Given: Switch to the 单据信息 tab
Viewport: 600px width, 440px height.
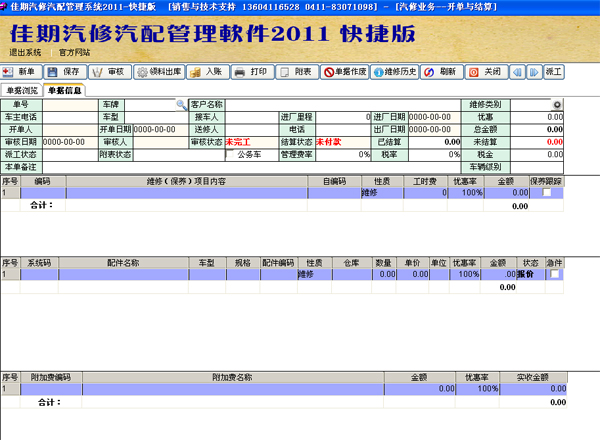Looking at the screenshot, I should (64, 91).
